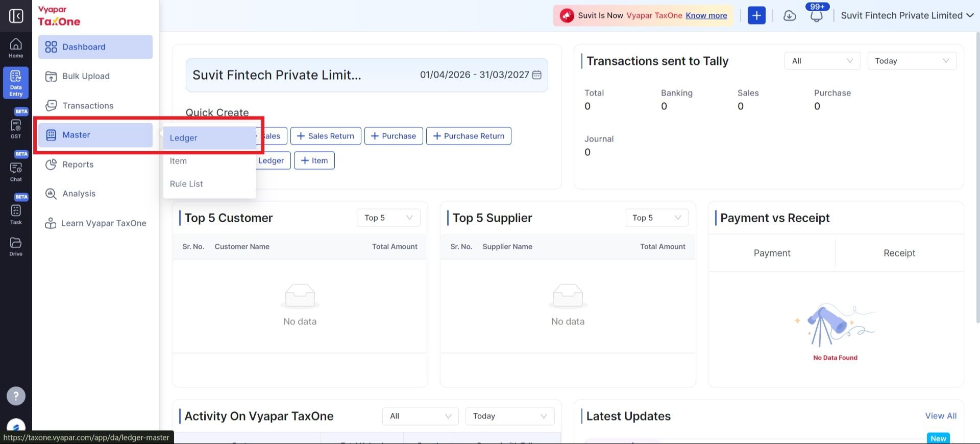
Task: Open the All filter in Transactions sent to Tally
Action: (x=822, y=61)
